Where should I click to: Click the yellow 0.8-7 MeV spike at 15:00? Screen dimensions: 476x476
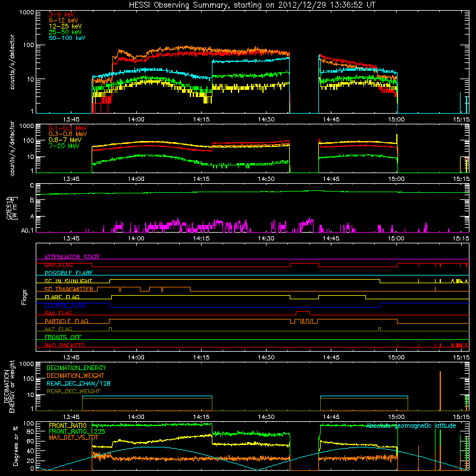[x=397, y=139]
